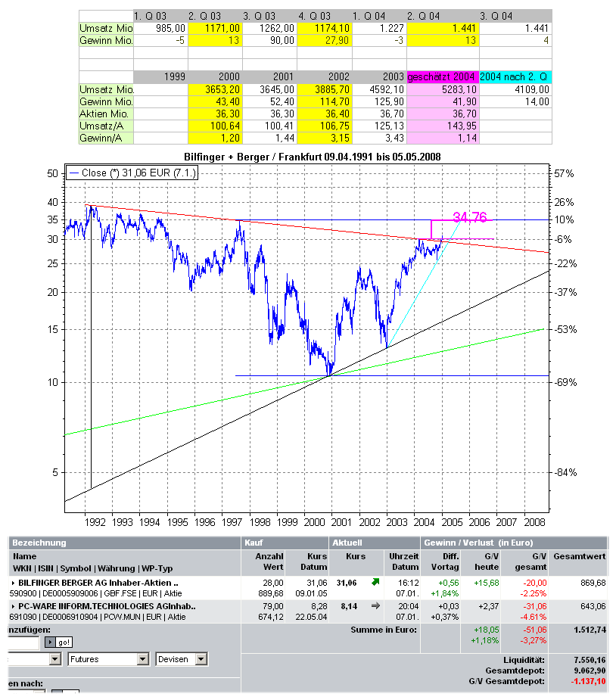The image size is (616, 700).
Task: Open the partially hidden dropdown left of Futures
Action: (34, 659)
